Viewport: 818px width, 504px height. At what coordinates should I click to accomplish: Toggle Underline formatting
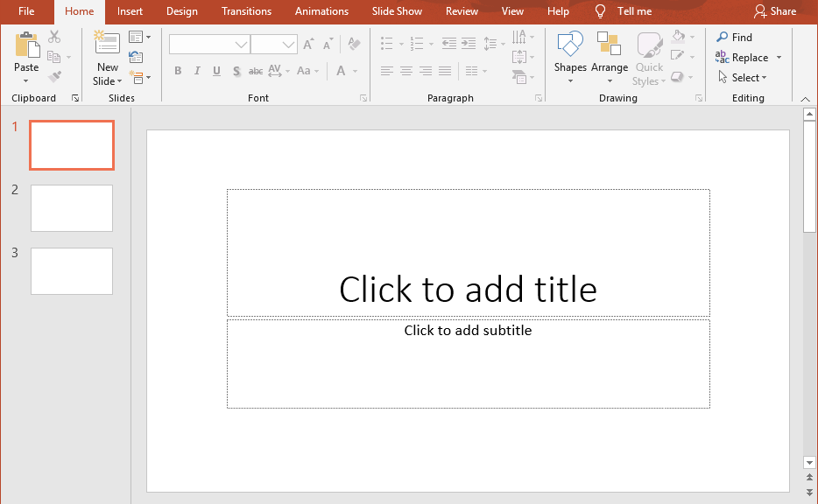[x=216, y=71]
